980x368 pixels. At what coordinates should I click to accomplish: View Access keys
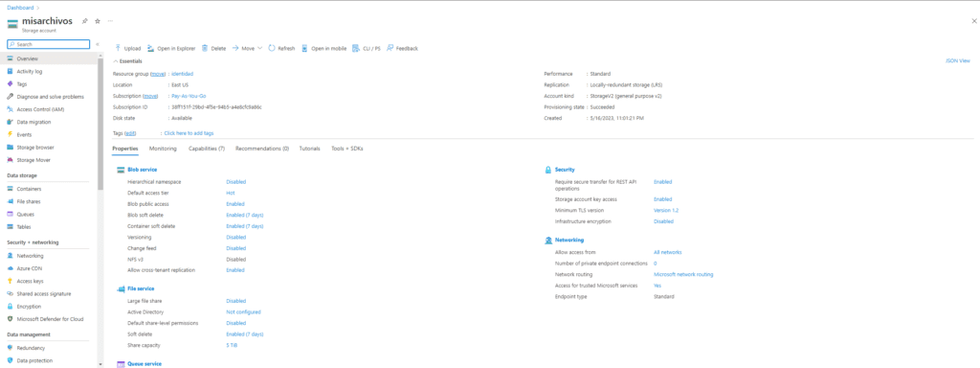(x=30, y=281)
